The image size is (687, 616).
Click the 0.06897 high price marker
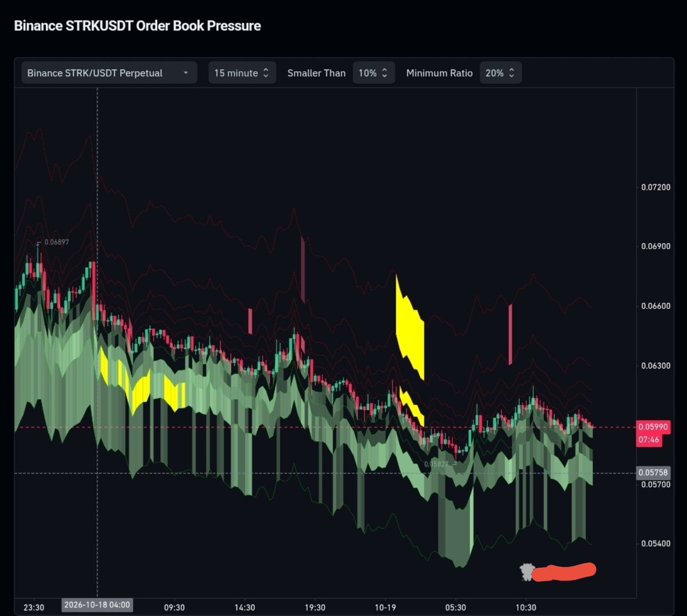click(x=57, y=242)
